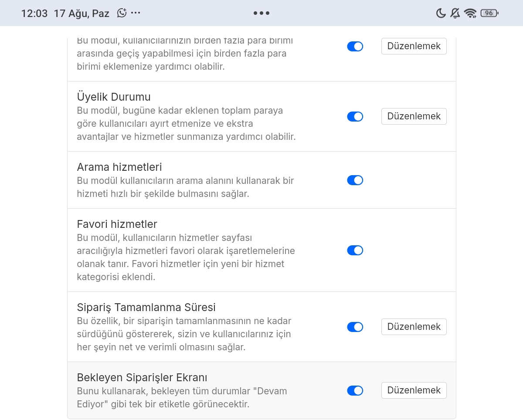Toggle Bekleyen Siparişler Ekranı switch

[x=355, y=390]
